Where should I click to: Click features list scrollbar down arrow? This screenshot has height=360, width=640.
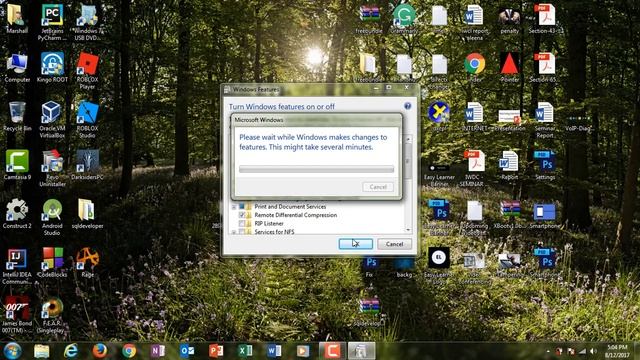(x=408, y=230)
